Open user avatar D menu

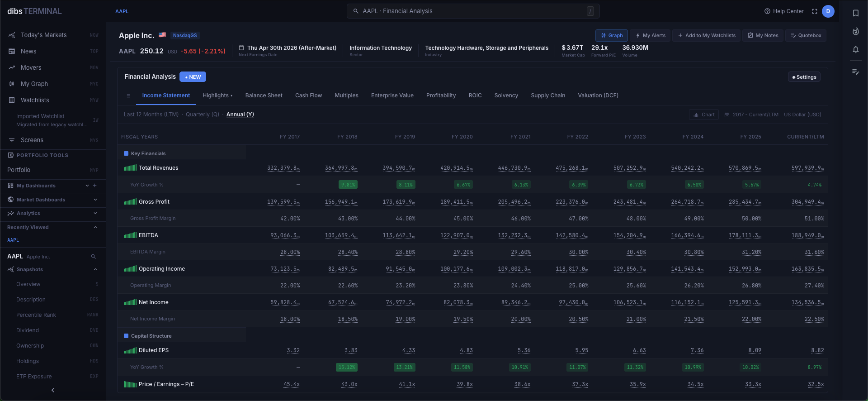point(828,11)
